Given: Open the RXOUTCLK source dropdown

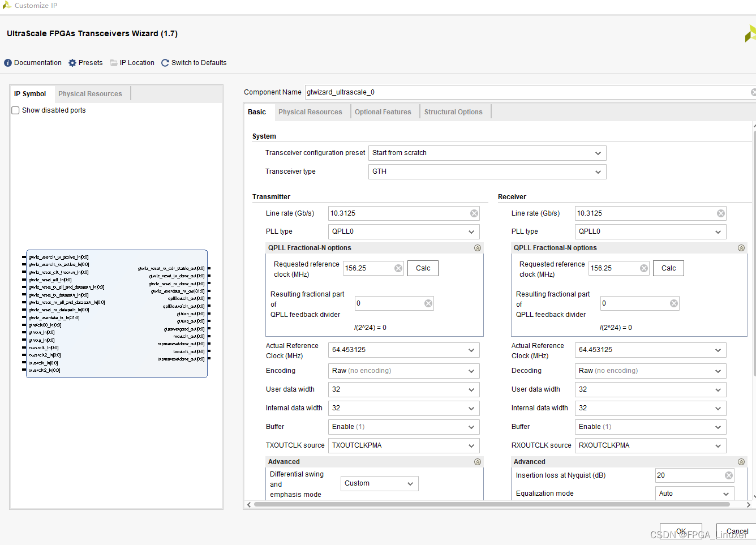Looking at the screenshot, I should (651, 445).
